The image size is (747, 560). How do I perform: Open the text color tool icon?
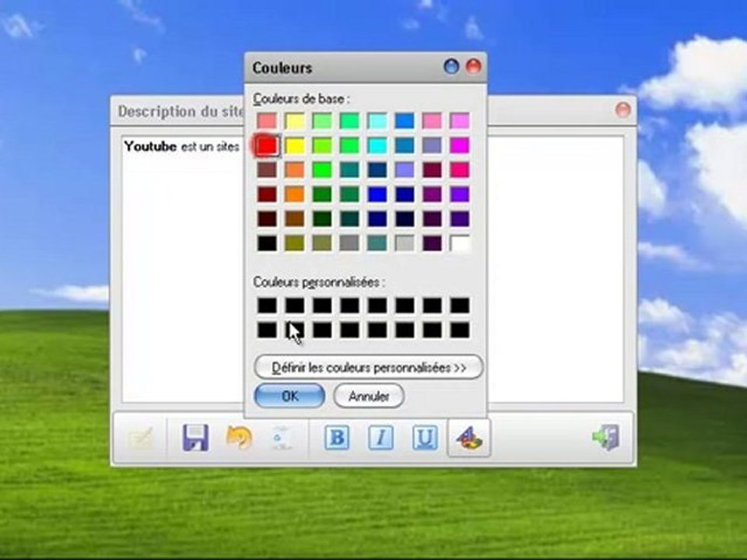(469, 437)
